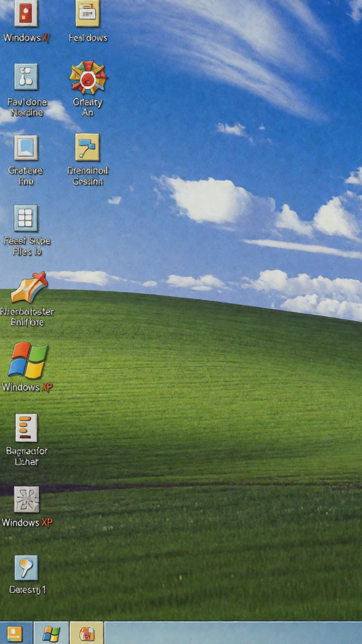Open the red-orange icon button on the taskbar
The height and width of the screenshot is (644, 362).
[87, 633]
